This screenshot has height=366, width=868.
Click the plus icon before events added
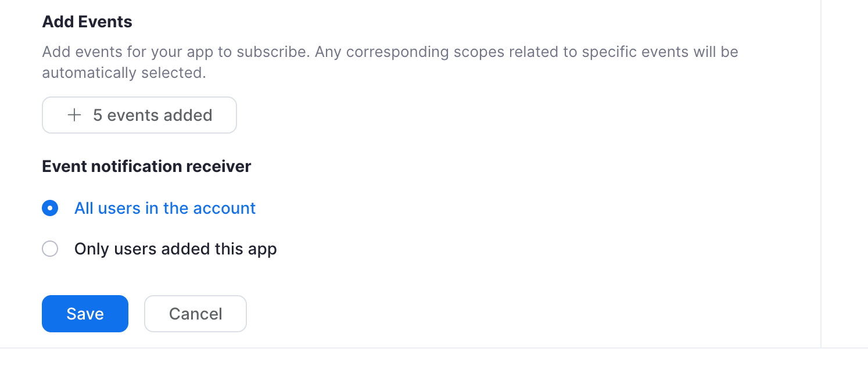(74, 115)
